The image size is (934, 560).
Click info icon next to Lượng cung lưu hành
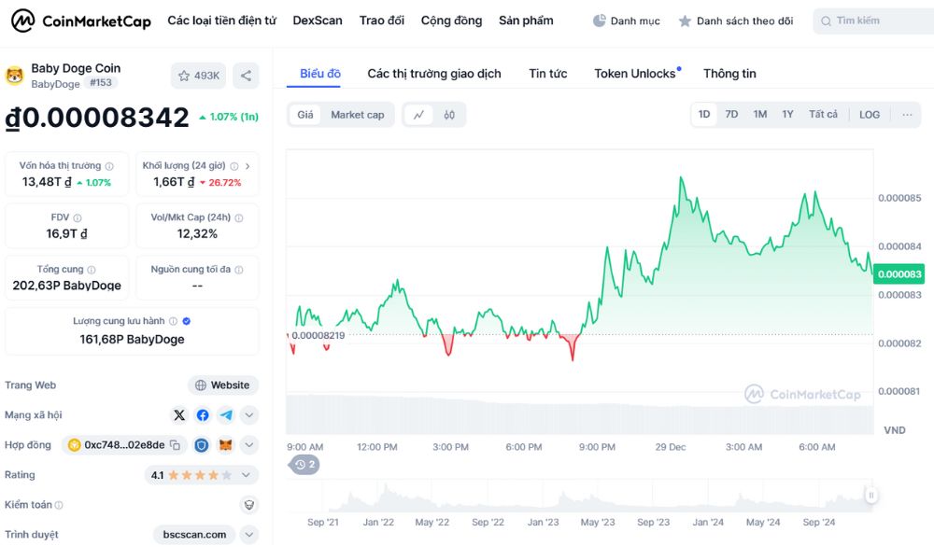point(174,321)
